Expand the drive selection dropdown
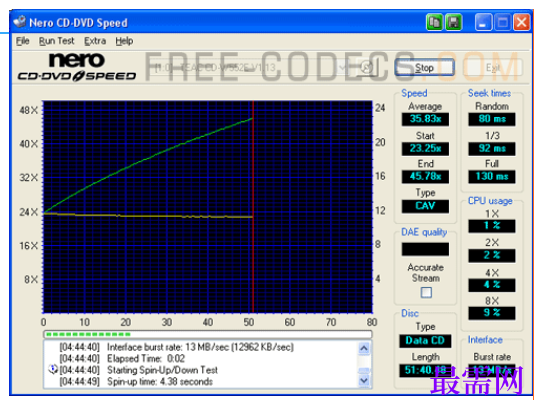Screen dimensions: 542x412 pyautogui.click(x=343, y=67)
